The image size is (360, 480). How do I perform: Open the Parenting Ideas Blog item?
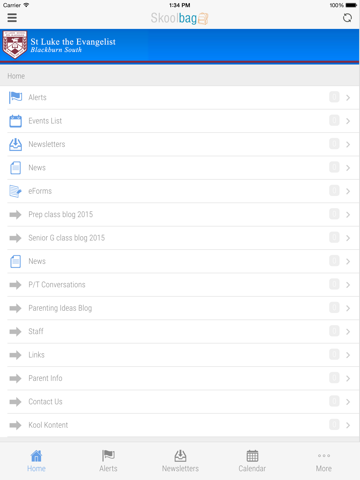tap(180, 308)
